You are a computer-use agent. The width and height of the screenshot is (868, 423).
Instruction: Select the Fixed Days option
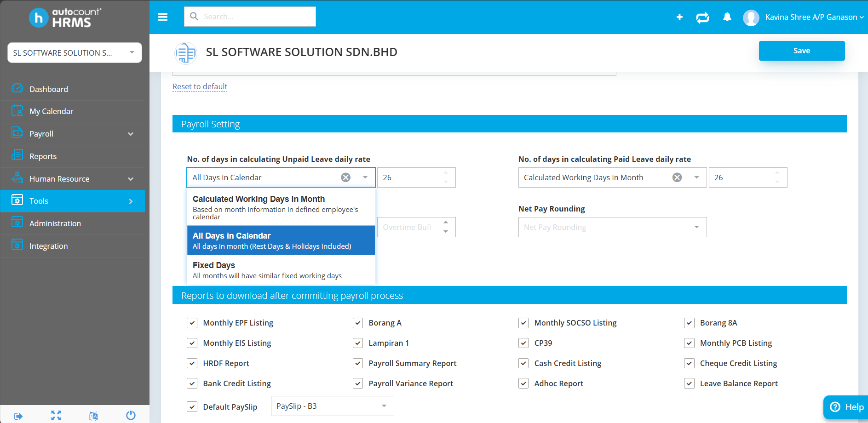pos(281,270)
